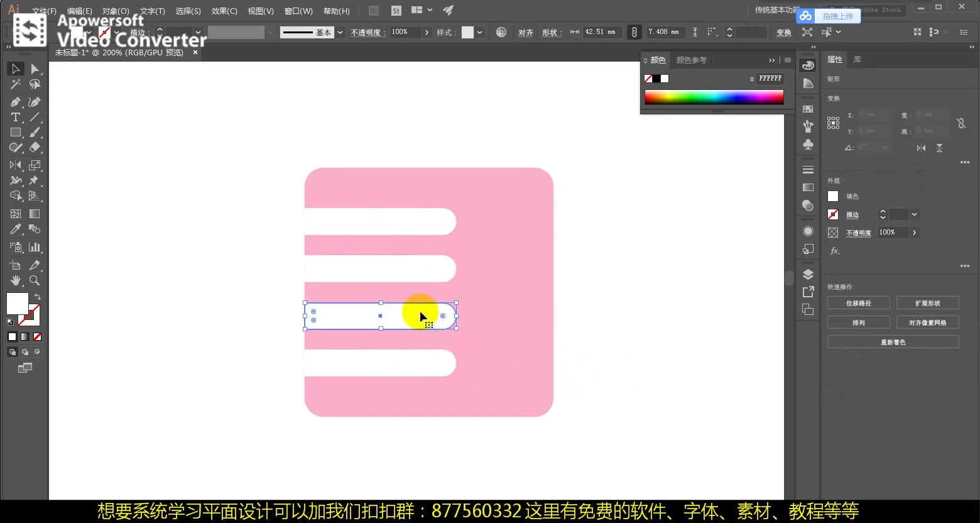The image size is (980, 523).
Task: Select the Zoom tool
Action: point(35,281)
